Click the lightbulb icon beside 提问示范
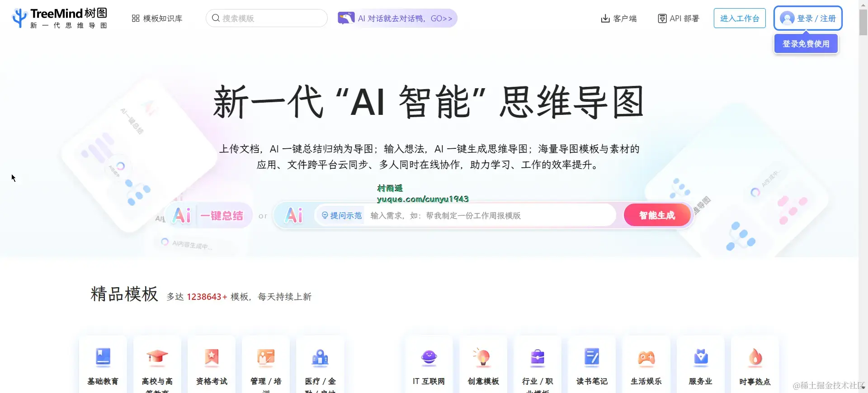868x393 pixels. point(325,215)
